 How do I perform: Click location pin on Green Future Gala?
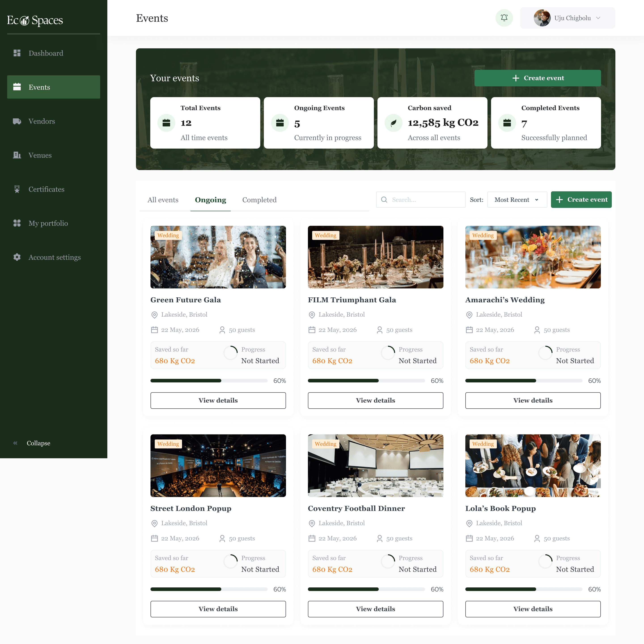tap(154, 315)
